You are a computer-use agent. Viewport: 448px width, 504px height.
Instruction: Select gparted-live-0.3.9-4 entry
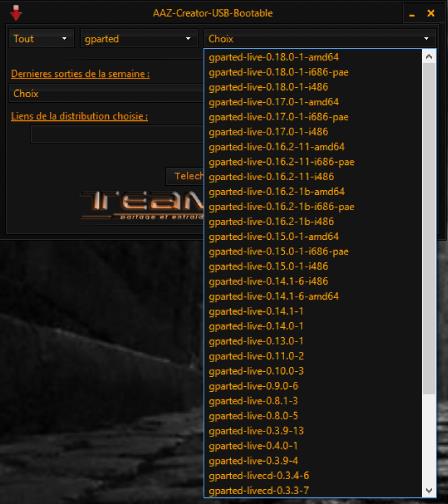313,461
